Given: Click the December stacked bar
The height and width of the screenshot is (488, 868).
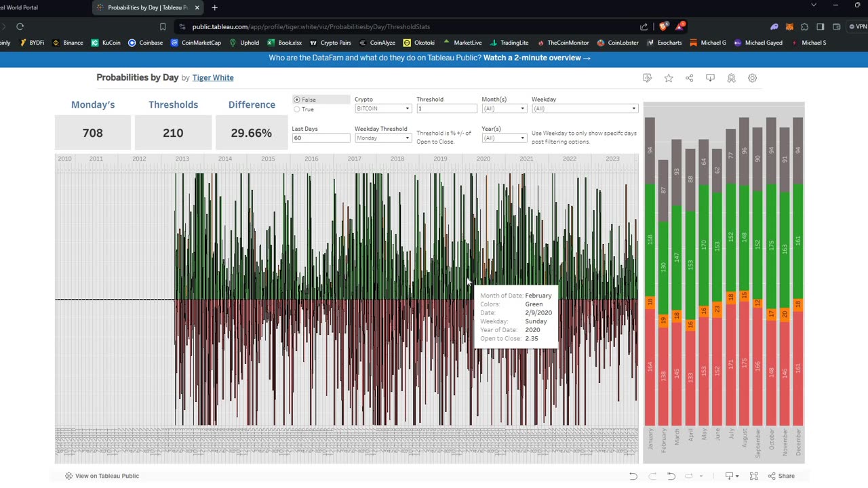Looking at the screenshot, I should (x=797, y=271).
